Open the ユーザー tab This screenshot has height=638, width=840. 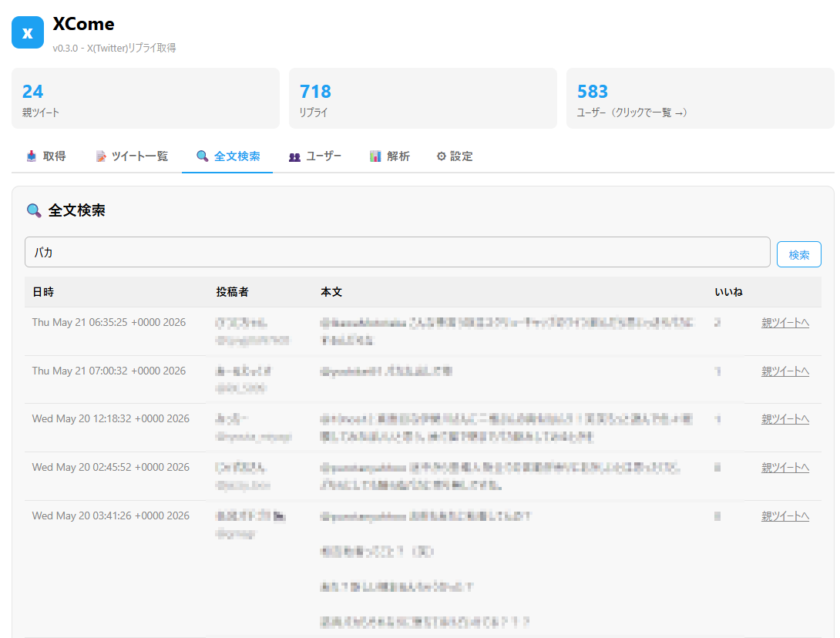tap(315, 156)
